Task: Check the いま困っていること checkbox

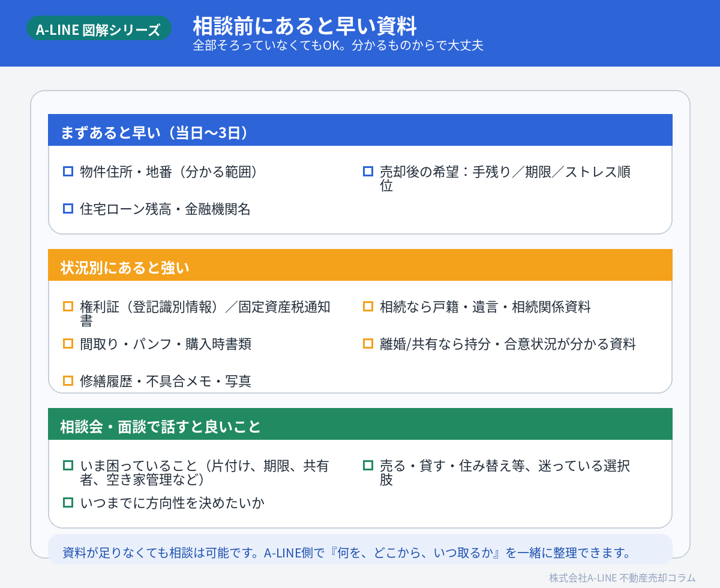Action: pos(68,466)
